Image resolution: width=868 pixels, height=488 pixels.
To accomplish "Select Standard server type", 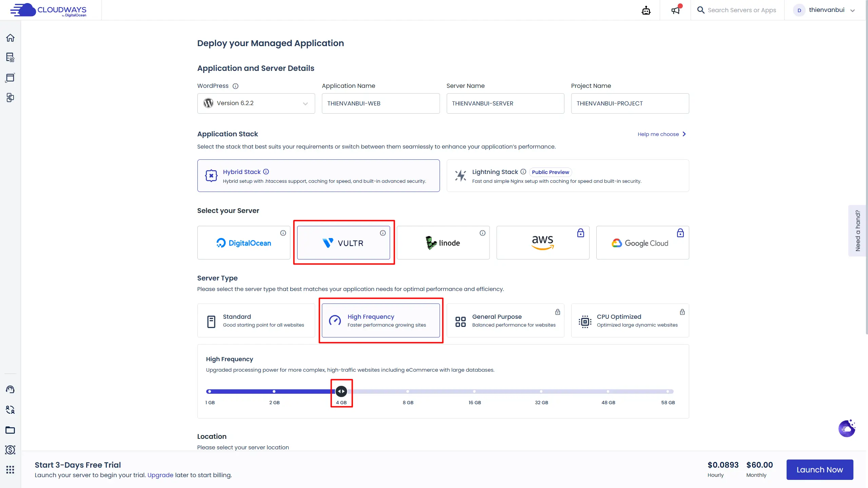I will [x=256, y=320].
